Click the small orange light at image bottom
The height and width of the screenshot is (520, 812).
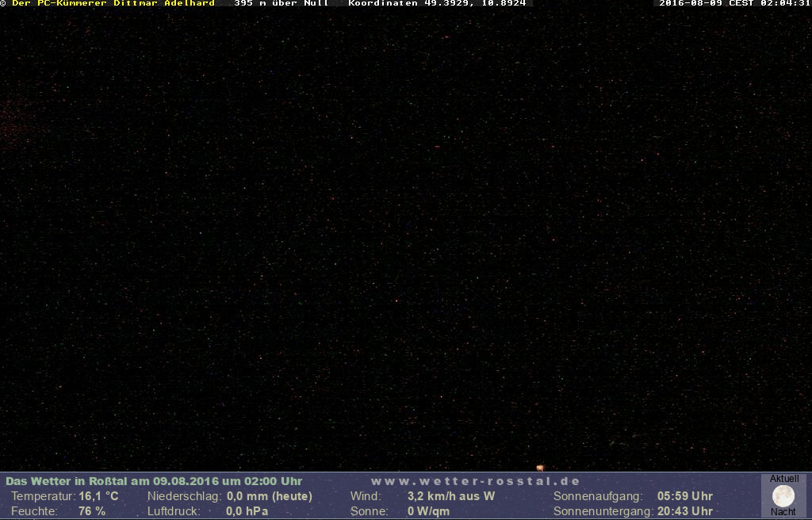coord(540,468)
